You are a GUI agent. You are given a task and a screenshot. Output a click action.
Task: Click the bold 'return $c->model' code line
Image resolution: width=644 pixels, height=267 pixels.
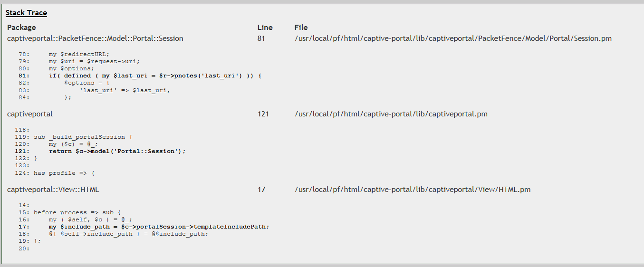(117, 151)
